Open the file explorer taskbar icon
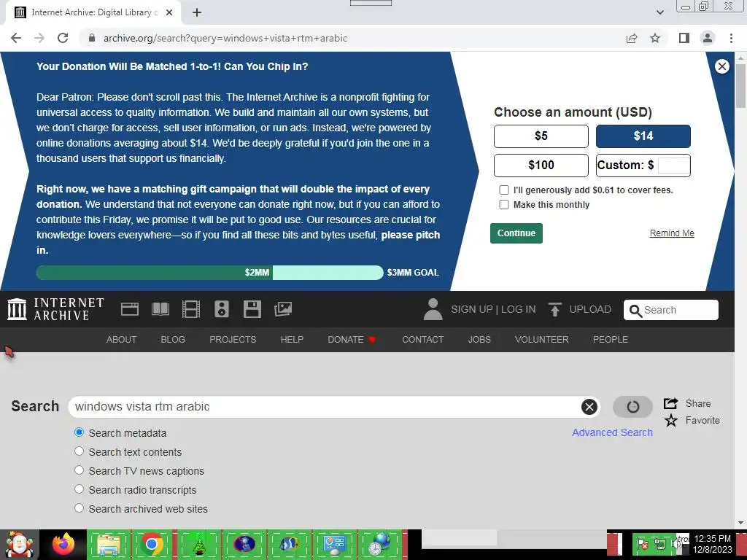The image size is (747, 560). [x=109, y=544]
